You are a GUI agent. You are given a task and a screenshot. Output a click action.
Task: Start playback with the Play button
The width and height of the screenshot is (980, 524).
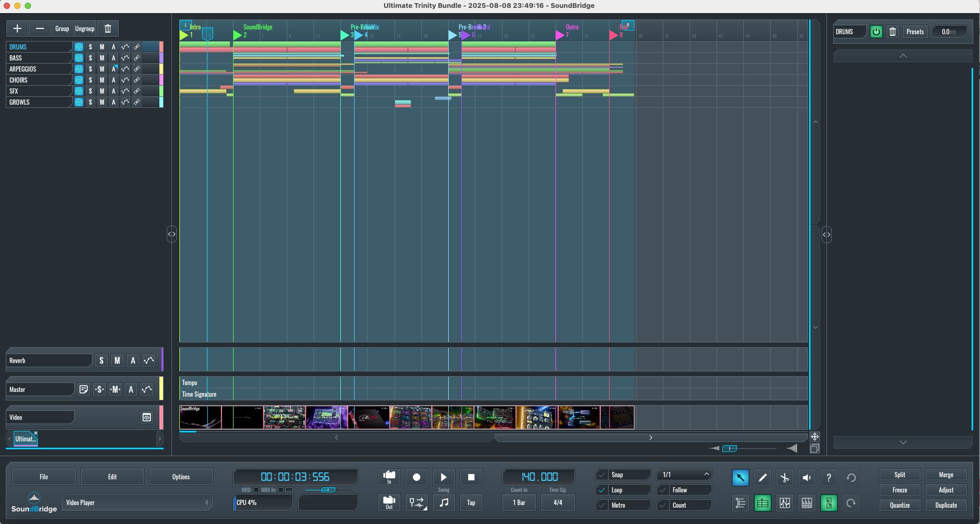pos(443,477)
